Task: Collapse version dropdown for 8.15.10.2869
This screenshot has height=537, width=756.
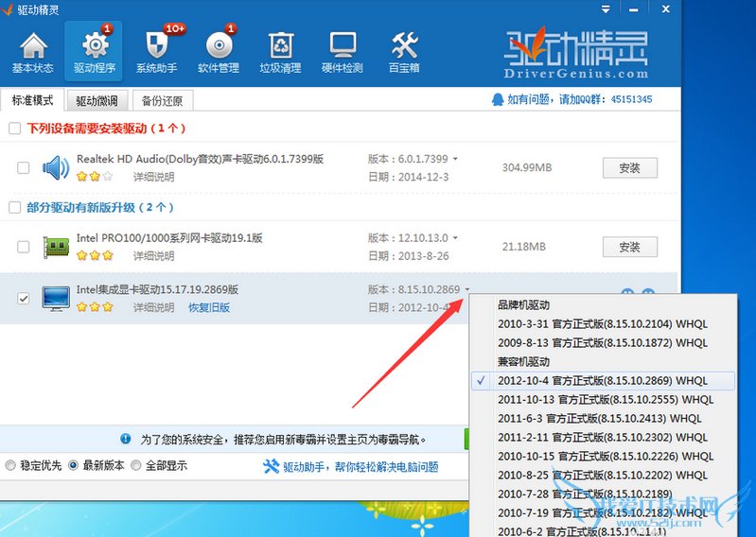Action: pos(467,289)
